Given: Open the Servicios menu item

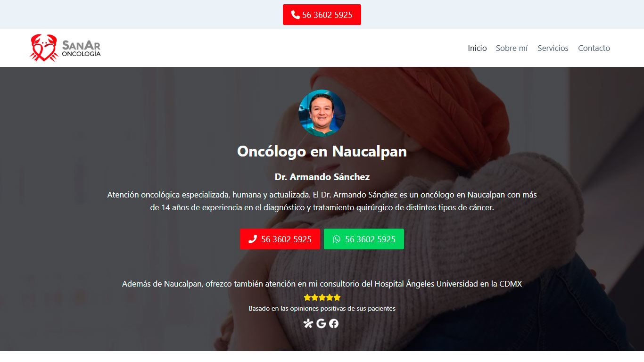Looking at the screenshot, I should tap(553, 48).
